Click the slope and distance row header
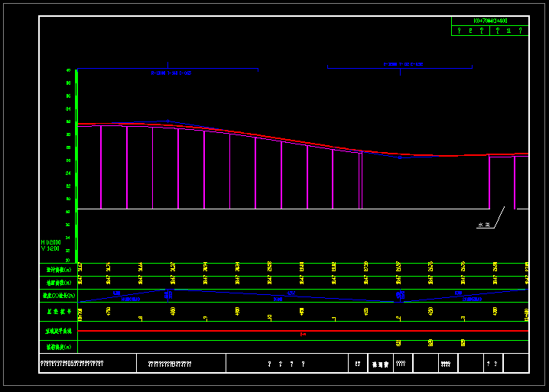The height and width of the screenshot is (392, 549). click(x=59, y=296)
